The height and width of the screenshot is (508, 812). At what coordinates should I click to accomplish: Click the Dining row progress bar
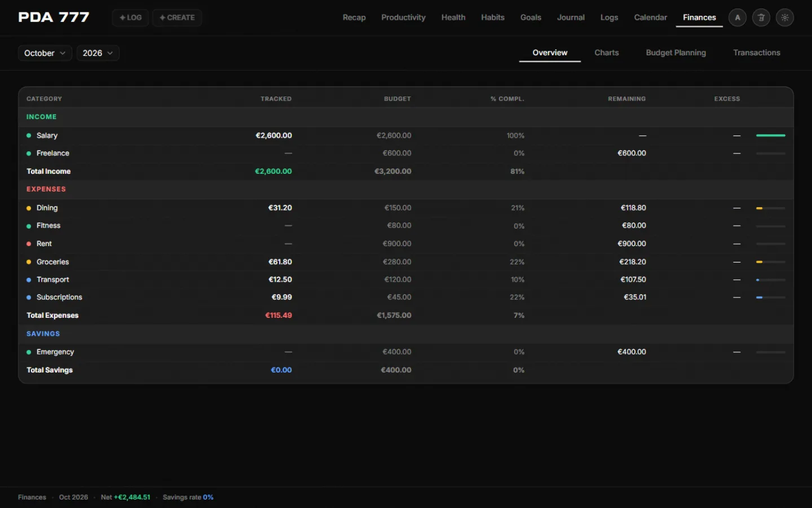(x=770, y=208)
